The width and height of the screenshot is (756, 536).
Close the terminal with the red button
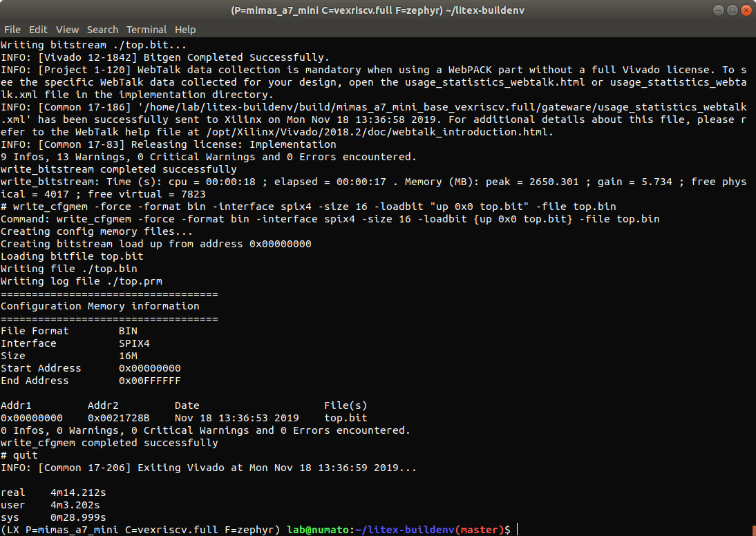(744, 11)
